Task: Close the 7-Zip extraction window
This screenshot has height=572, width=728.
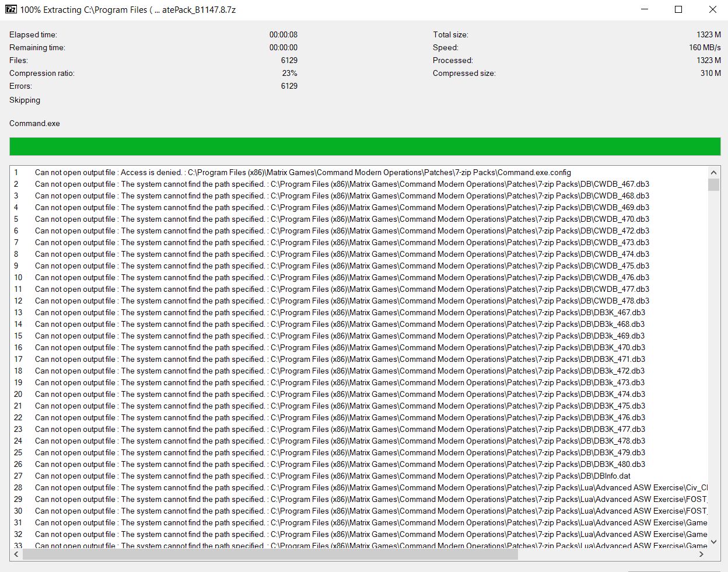Action: click(x=712, y=9)
